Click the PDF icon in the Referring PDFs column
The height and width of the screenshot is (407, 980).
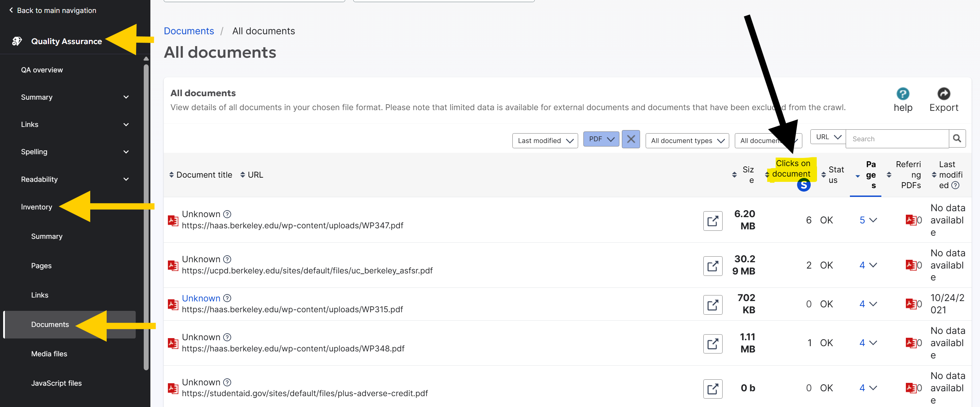point(911,220)
